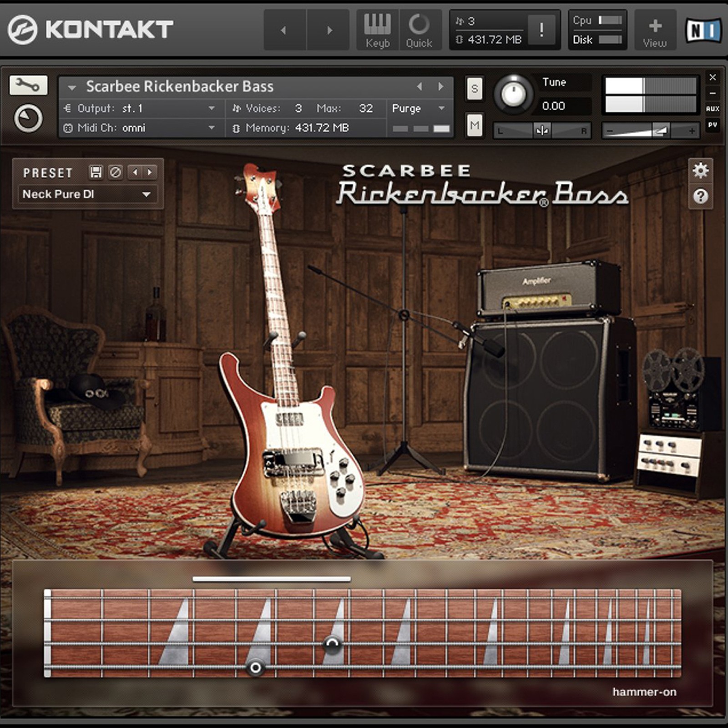This screenshot has width=728, height=728.
Task: Click the View button in the header
Action: click(654, 30)
